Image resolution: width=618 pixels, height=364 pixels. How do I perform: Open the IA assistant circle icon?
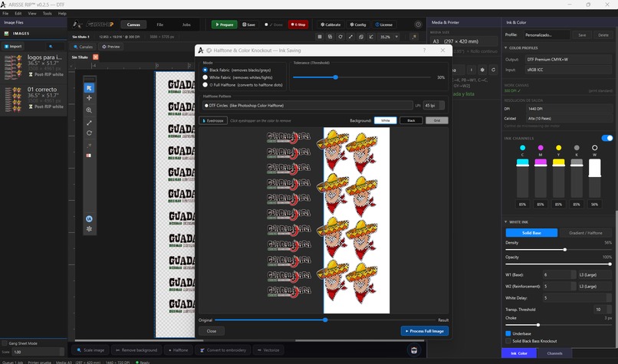pos(89,219)
